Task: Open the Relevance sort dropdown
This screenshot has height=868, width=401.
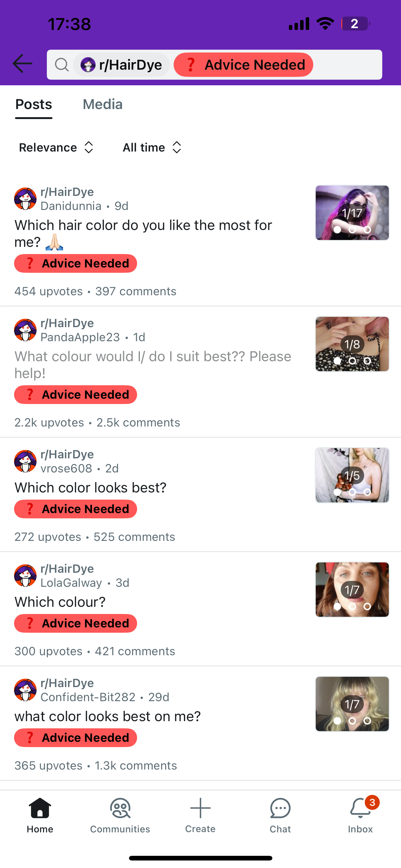Action: coord(56,147)
